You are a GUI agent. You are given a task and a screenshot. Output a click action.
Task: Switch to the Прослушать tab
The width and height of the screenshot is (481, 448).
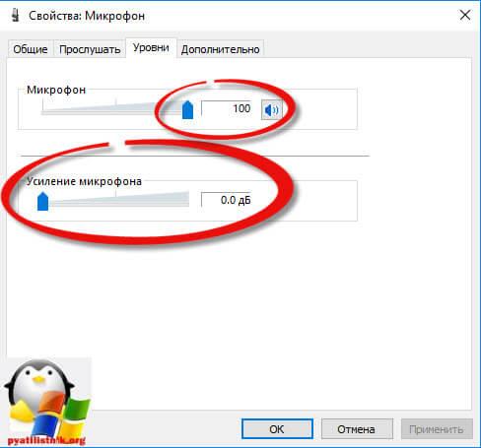90,49
